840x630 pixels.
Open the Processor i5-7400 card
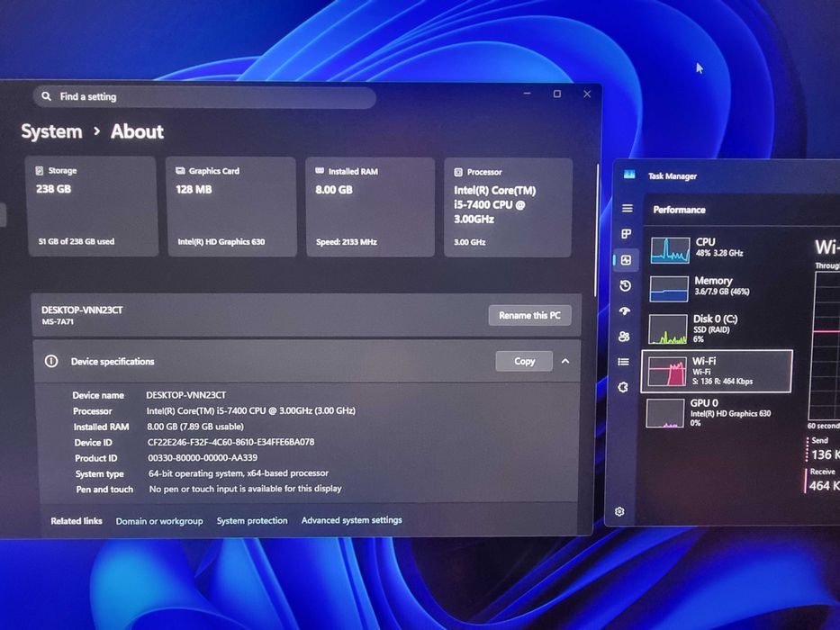508,208
